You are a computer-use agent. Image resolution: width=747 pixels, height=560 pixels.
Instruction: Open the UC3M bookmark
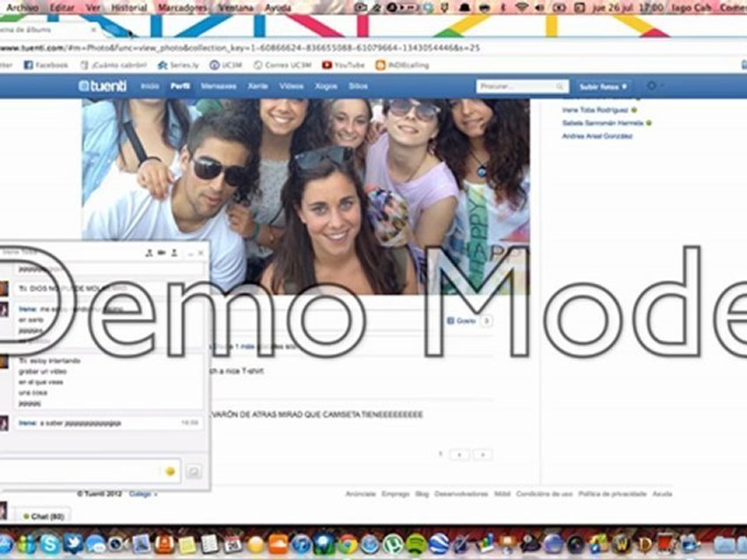point(226,65)
